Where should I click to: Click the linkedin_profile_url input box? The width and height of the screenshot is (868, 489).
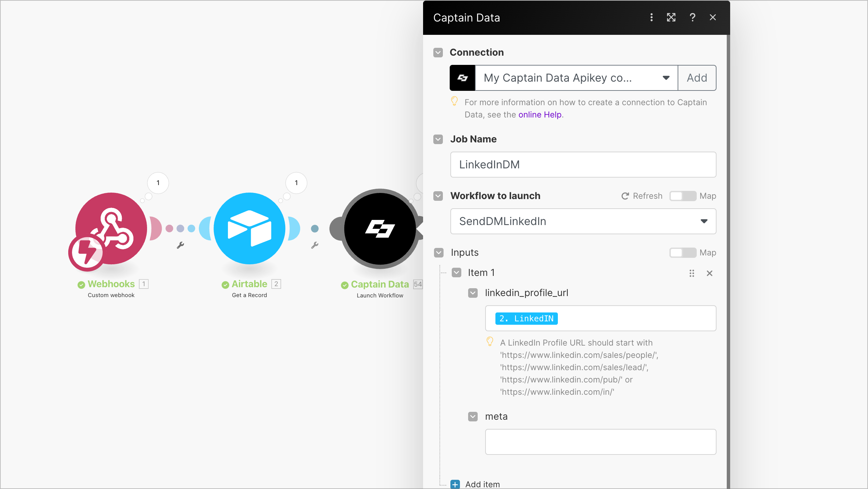pyautogui.click(x=601, y=318)
